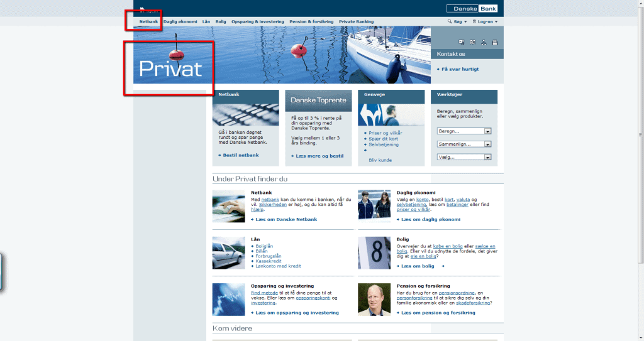
Task: Open the car thumbnail beside Lån
Action: pos(228,252)
